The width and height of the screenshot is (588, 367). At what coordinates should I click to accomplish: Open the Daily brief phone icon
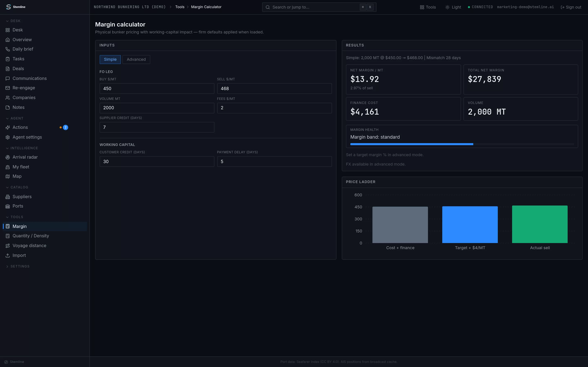tap(8, 49)
